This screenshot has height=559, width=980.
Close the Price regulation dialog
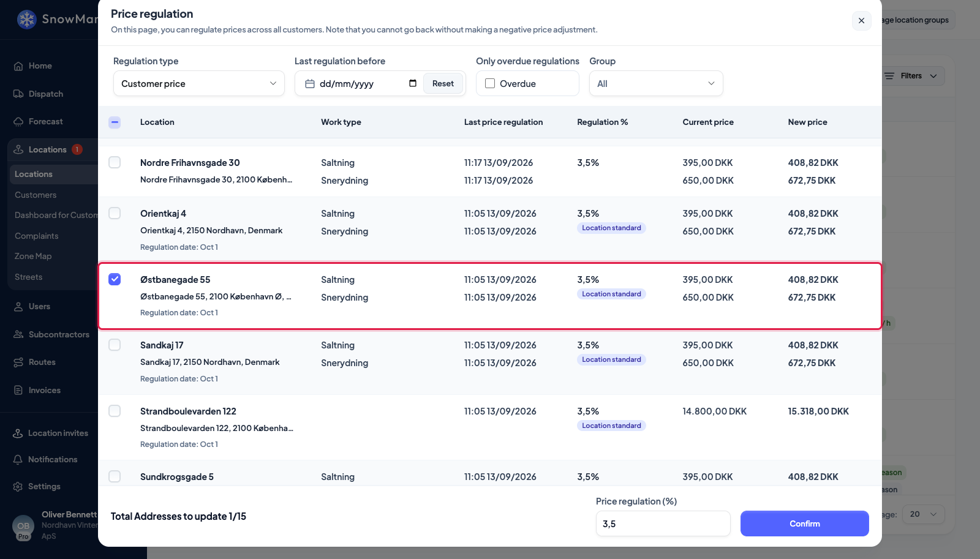click(861, 21)
